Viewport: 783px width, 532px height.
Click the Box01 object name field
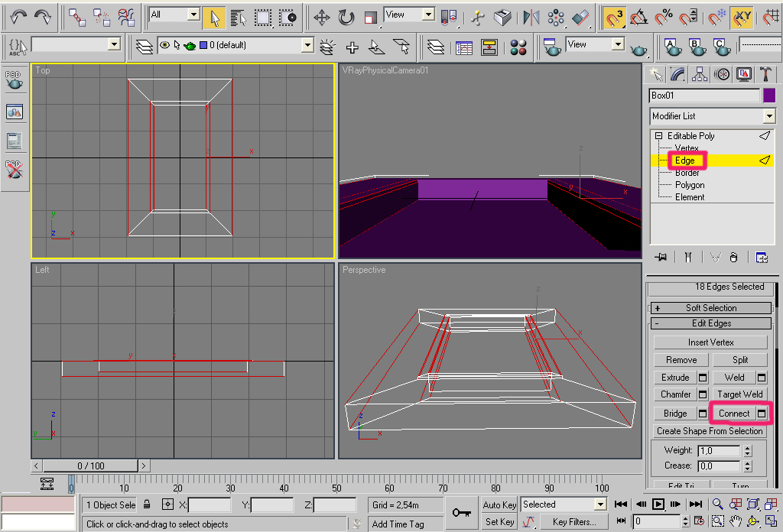tap(704, 96)
